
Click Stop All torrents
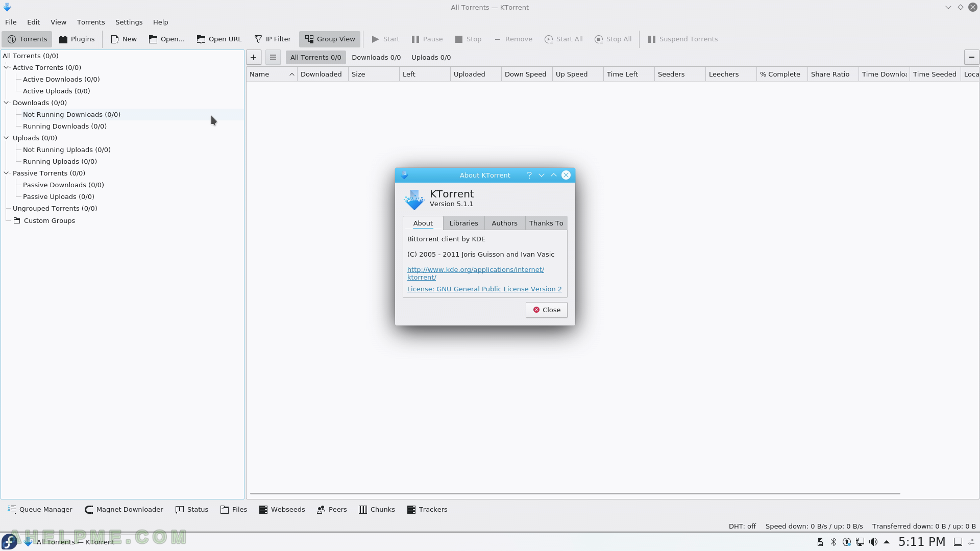613,39
